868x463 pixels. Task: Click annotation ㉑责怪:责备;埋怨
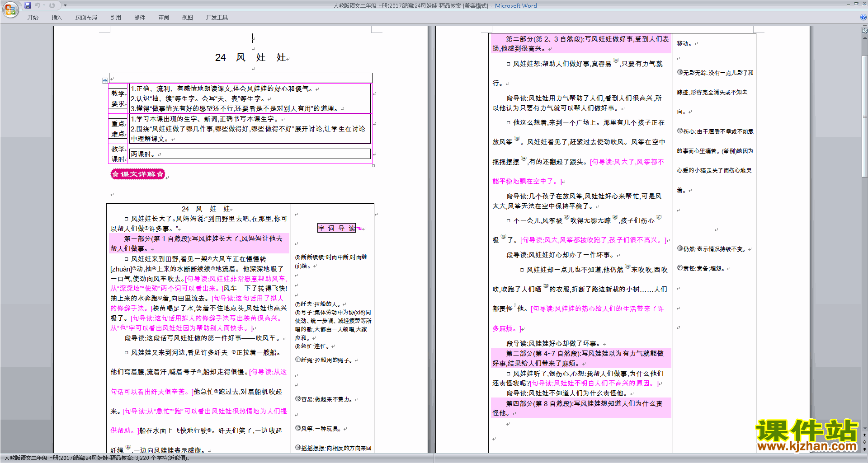[701, 268]
